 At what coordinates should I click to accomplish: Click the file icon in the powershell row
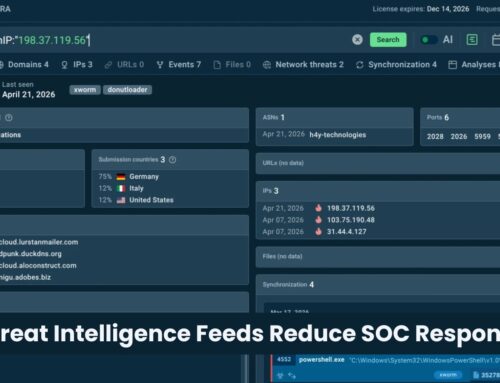coord(476,375)
